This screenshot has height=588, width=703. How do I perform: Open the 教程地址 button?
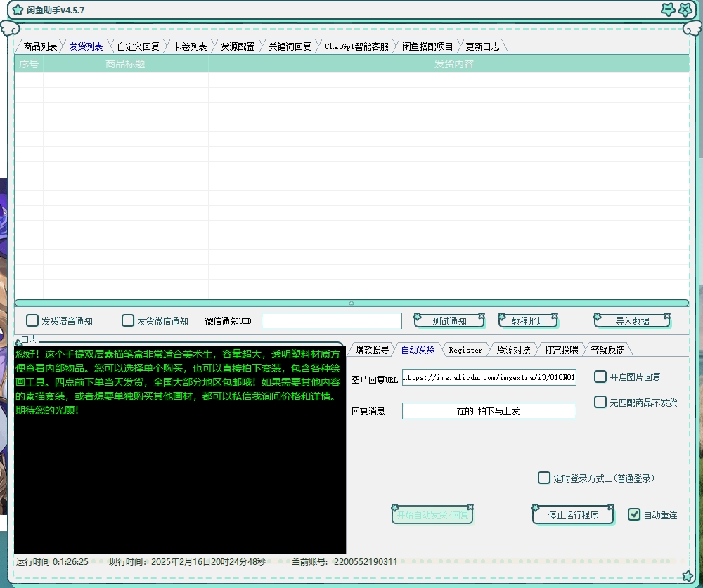click(x=528, y=321)
